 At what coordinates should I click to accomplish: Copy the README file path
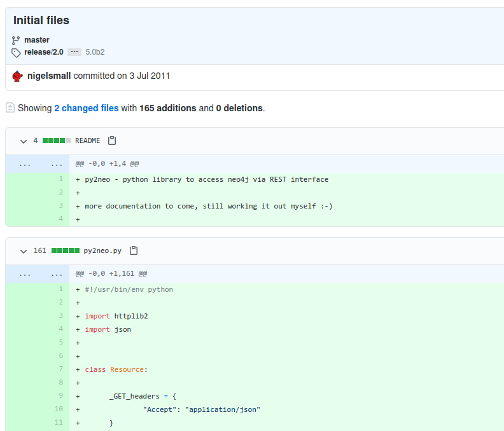click(112, 140)
